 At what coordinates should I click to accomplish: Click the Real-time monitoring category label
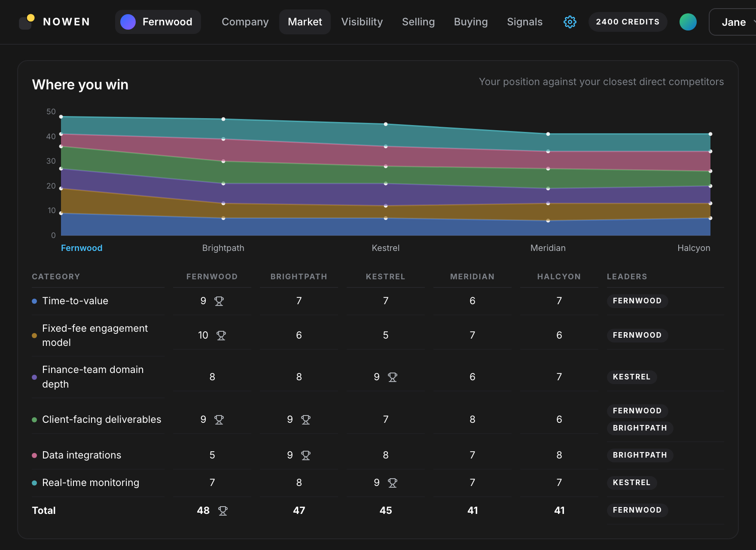[x=91, y=483]
